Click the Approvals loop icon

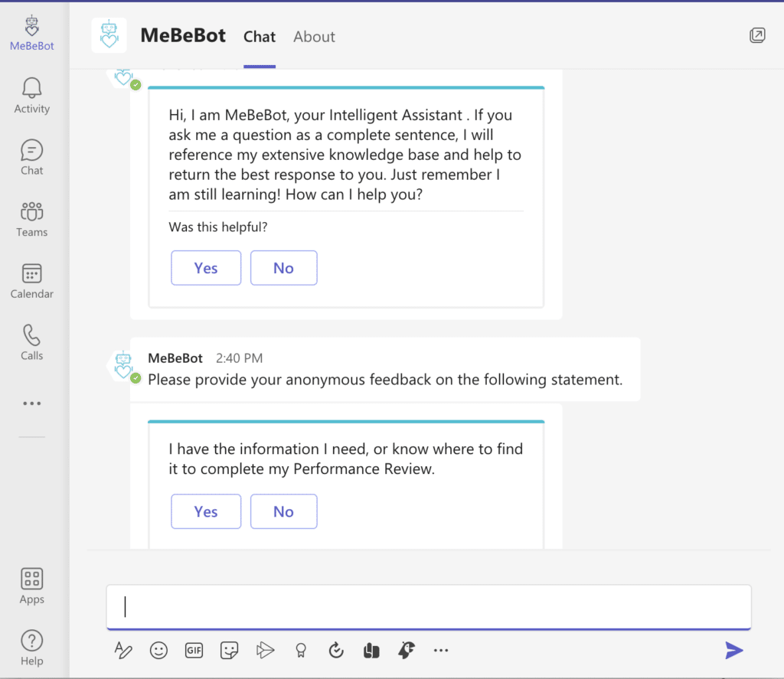click(x=336, y=651)
